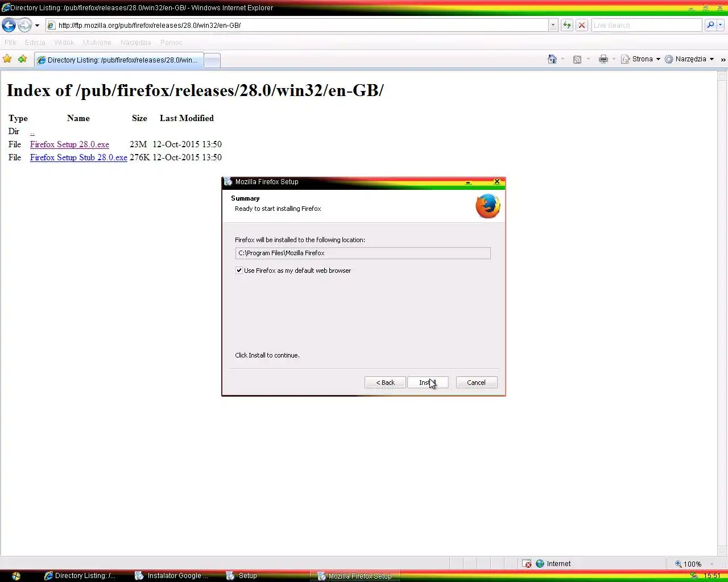The height and width of the screenshot is (582, 728).
Task: Click the Live Search input box
Action: pyautogui.click(x=647, y=25)
